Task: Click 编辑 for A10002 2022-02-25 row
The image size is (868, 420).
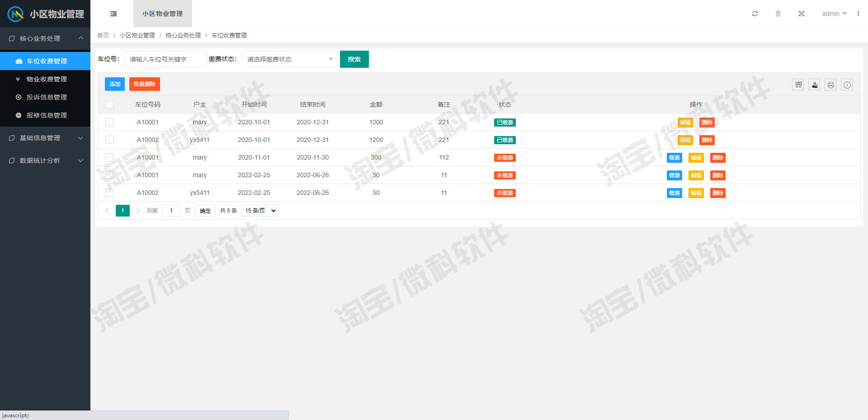Action: tap(696, 193)
